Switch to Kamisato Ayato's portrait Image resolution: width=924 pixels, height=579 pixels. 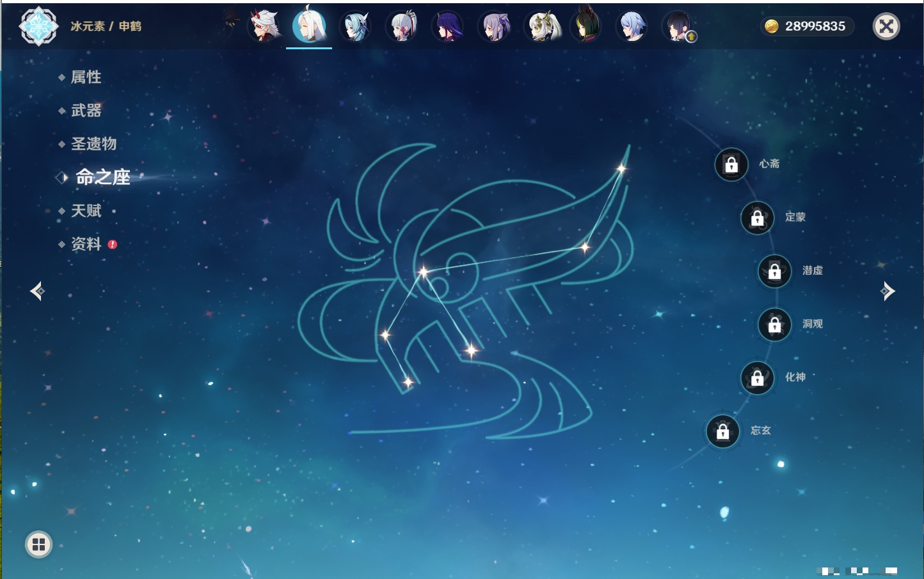pyautogui.click(x=632, y=26)
